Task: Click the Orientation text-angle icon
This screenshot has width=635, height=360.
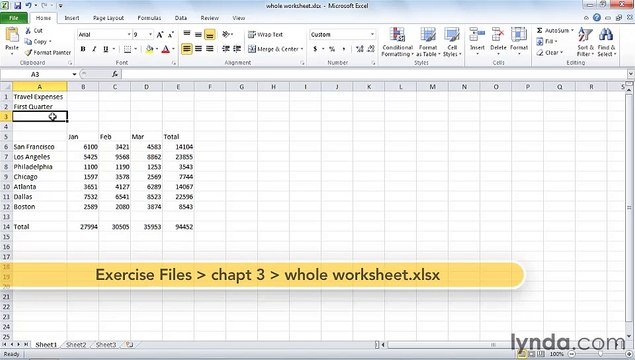Action: click(226, 34)
